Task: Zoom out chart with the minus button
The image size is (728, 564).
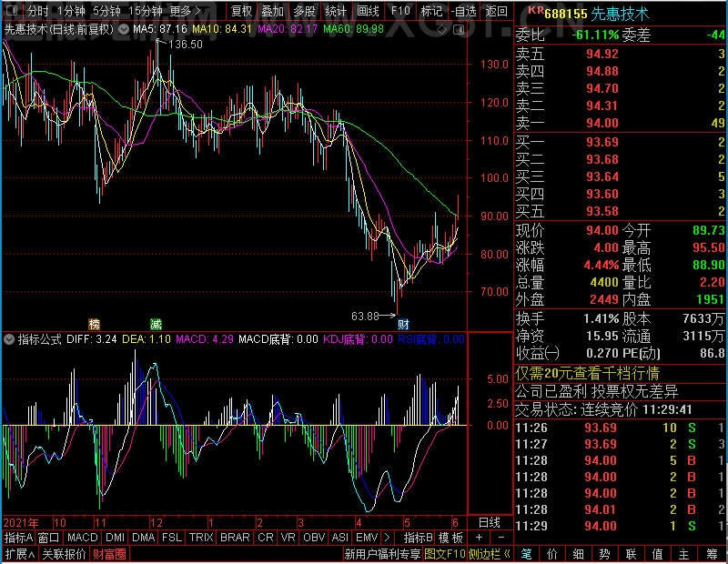Action: coord(501,537)
